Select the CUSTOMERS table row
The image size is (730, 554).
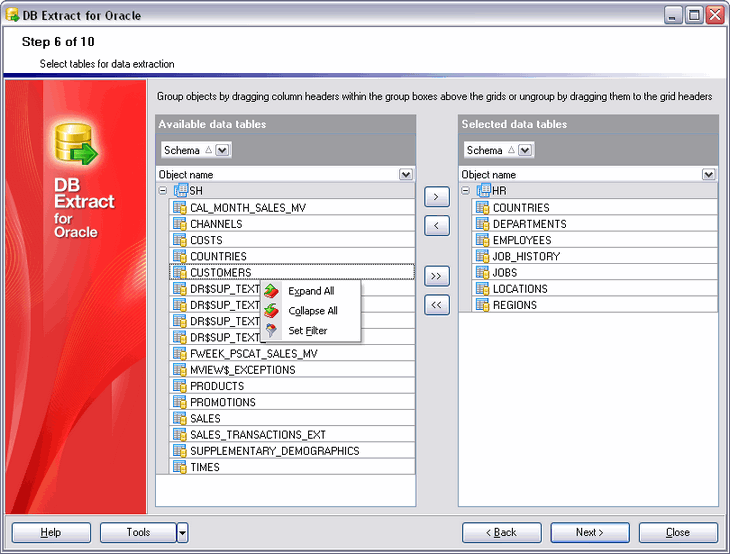pos(292,272)
